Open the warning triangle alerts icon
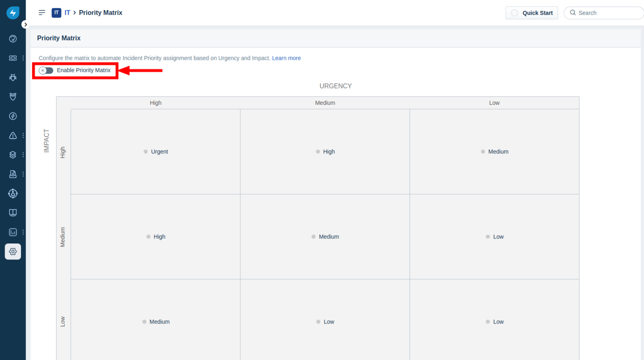This screenshot has width=644, height=360. (x=13, y=135)
